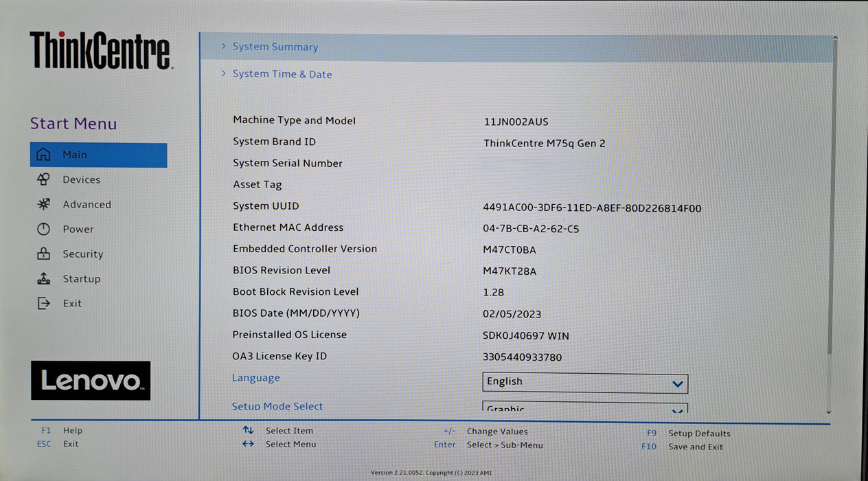Viewport: 868px width, 481px height.
Task: Click OA3 key ID 3305440933780
Action: 523,357
